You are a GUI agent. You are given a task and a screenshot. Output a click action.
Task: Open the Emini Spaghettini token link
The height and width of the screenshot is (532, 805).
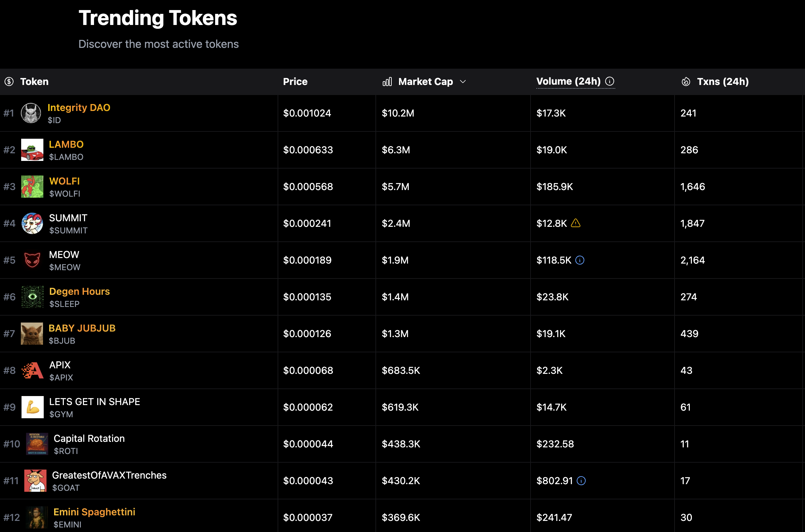point(94,512)
